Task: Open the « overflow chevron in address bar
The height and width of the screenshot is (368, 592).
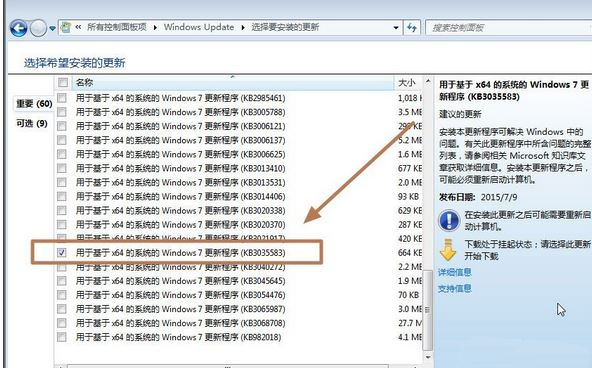Action: click(78, 27)
